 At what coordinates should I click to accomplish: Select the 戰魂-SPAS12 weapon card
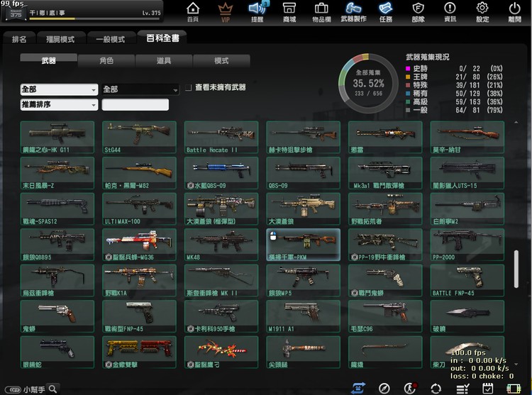pyautogui.click(x=57, y=209)
